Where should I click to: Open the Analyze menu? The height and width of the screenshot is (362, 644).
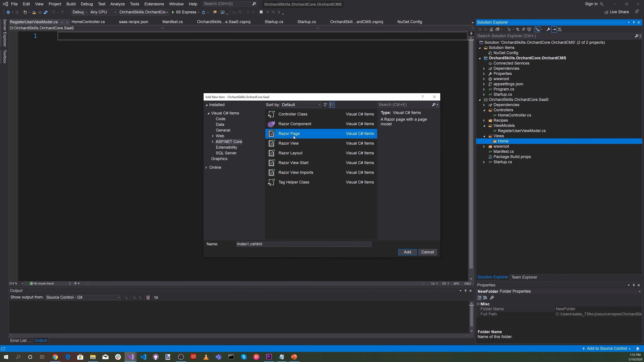[117, 4]
